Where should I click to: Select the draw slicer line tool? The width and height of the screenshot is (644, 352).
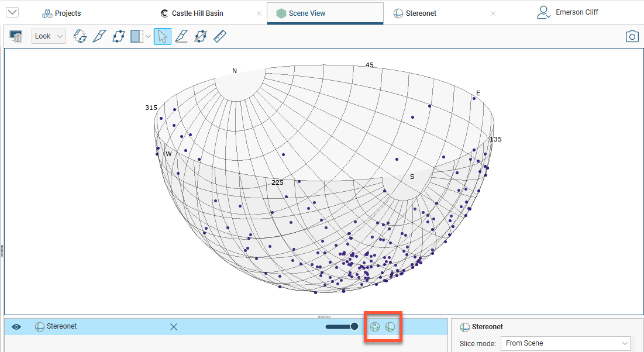99,36
